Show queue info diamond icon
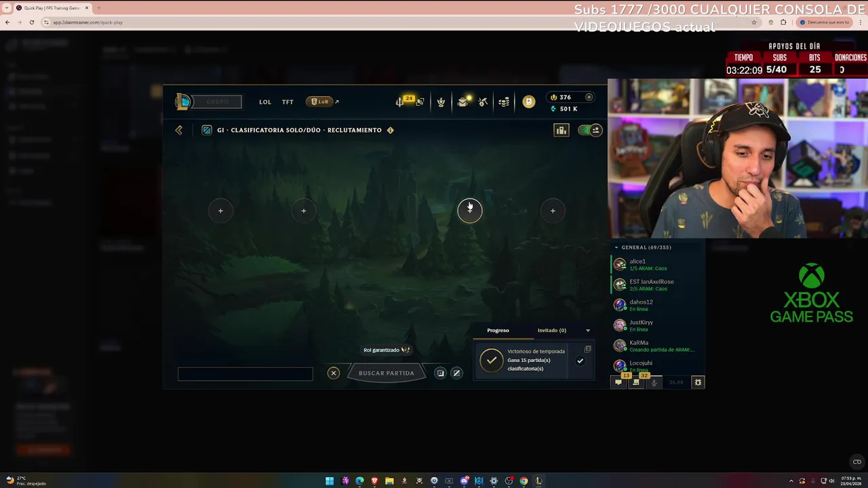 click(x=390, y=130)
